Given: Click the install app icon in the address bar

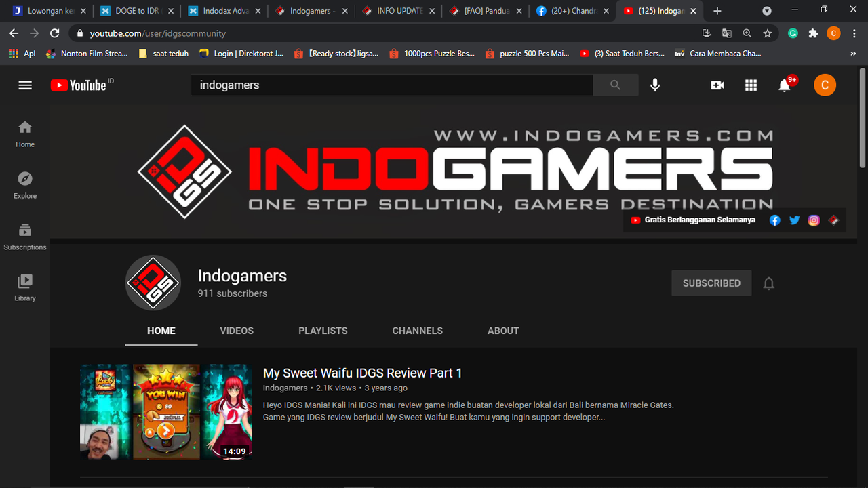Looking at the screenshot, I should point(707,33).
